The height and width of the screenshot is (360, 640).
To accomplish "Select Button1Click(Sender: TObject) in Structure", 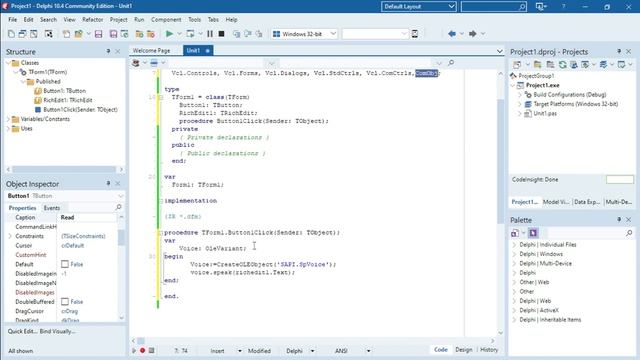I will point(80,110).
